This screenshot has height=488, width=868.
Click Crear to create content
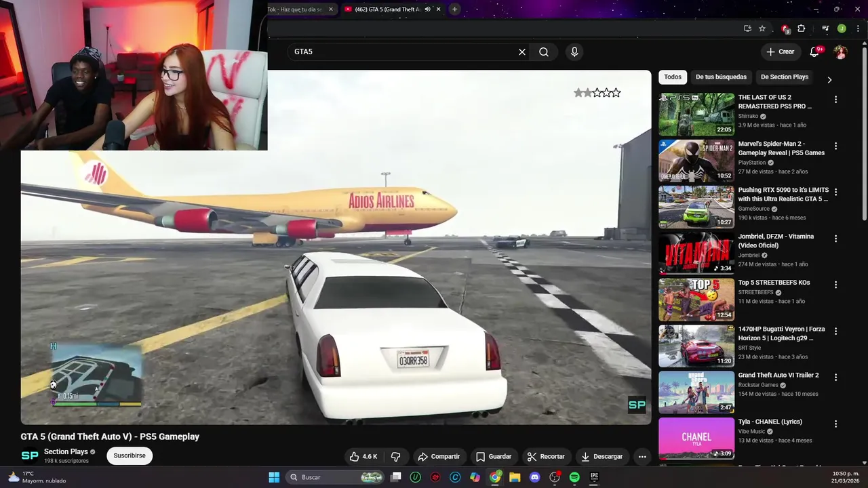pos(780,52)
